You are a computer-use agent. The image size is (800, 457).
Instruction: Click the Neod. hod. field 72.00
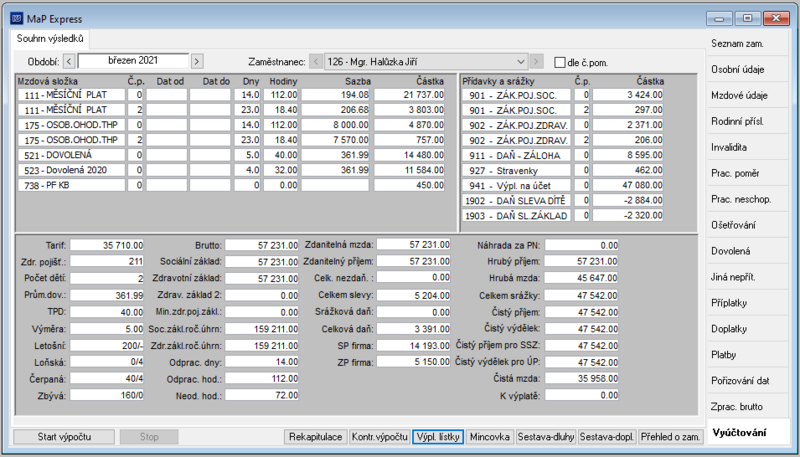point(262,395)
